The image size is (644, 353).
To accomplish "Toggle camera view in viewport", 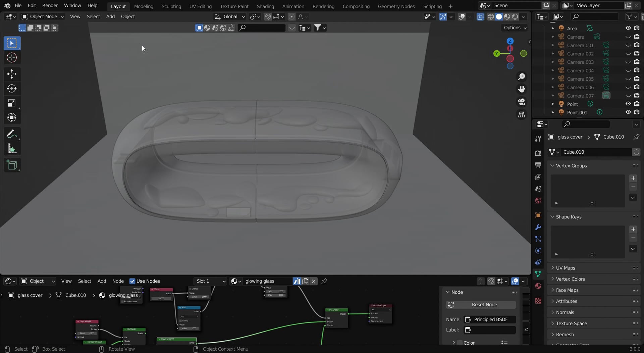I will (x=522, y=102).
